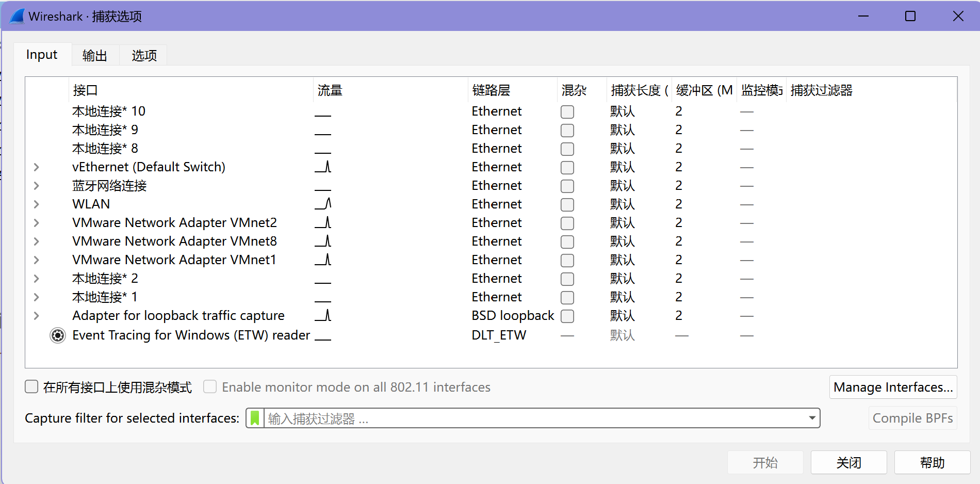Click the 流量 column header

[390, 90]
